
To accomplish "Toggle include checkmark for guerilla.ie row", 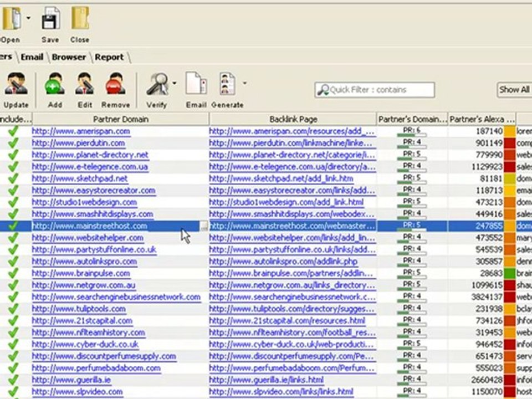I will point(13,380).
